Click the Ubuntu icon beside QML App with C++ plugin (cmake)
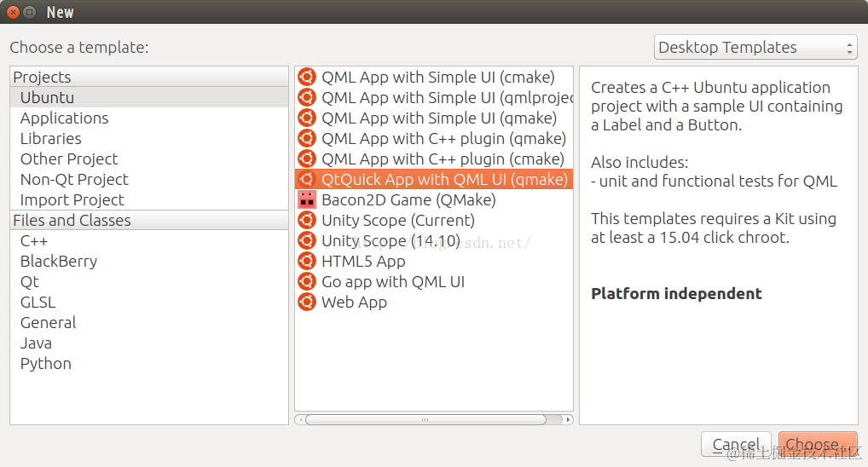Image resolution: width=868 pixels, height=467 pixels. (307, 159)
